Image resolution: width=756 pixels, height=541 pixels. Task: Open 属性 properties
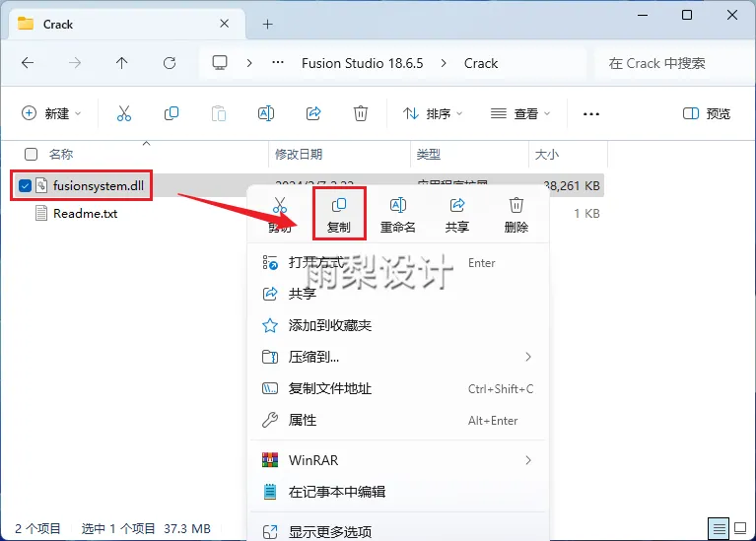pos(398,421)
